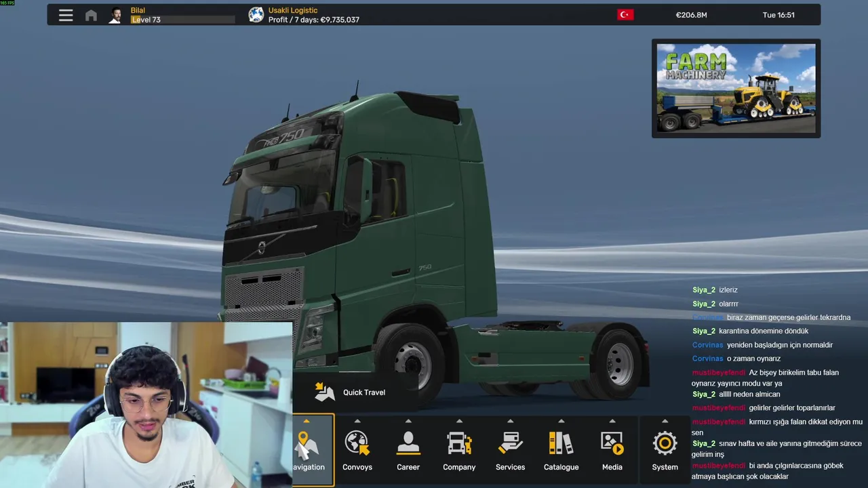Click chat message 'izleriz'
Viewport: 868px width, 488px height.
point(728,290)
